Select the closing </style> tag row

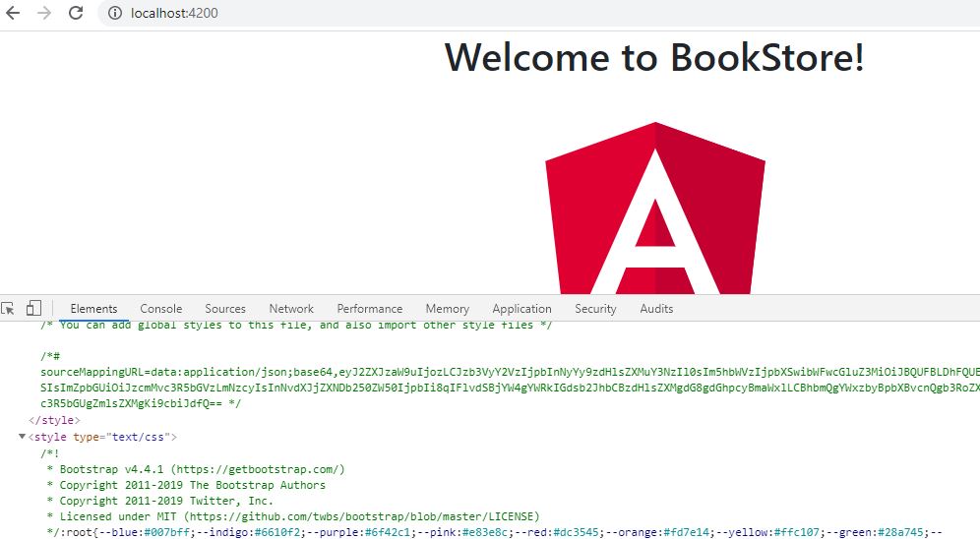54,420
